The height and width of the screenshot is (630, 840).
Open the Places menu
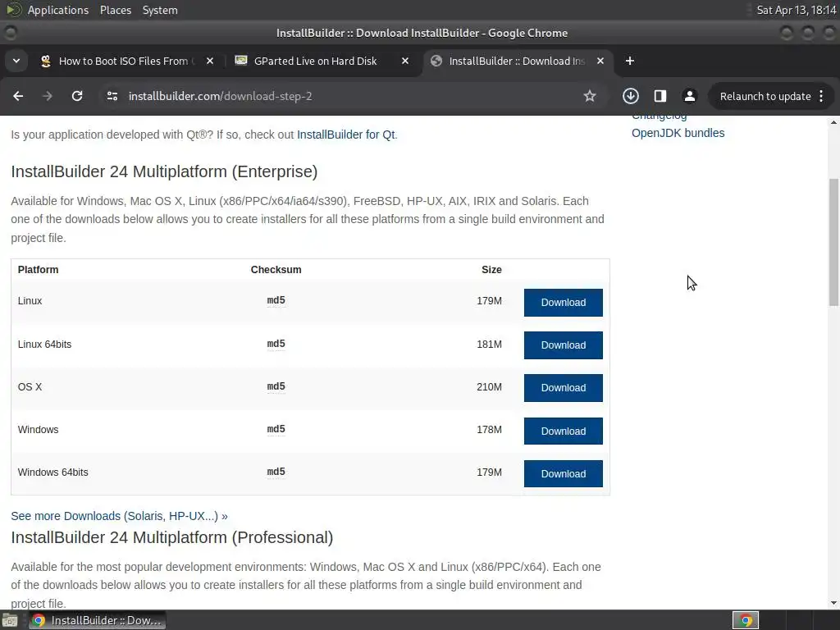pyautogui.click(x=115, y=10)
